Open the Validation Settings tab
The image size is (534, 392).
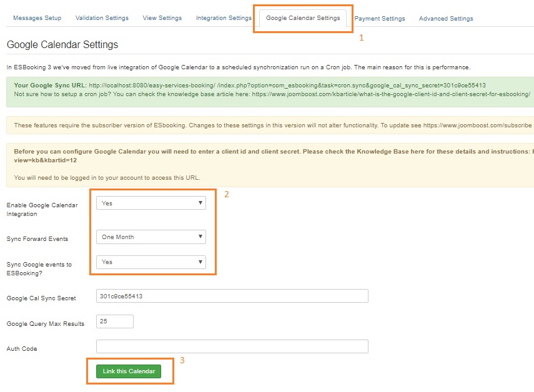pyautogui.click(x=102, y=18)
